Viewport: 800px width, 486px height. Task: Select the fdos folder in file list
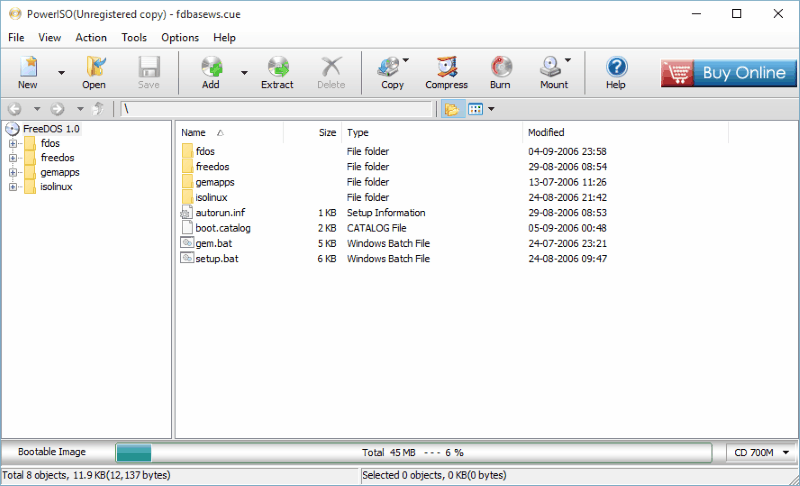205,151
